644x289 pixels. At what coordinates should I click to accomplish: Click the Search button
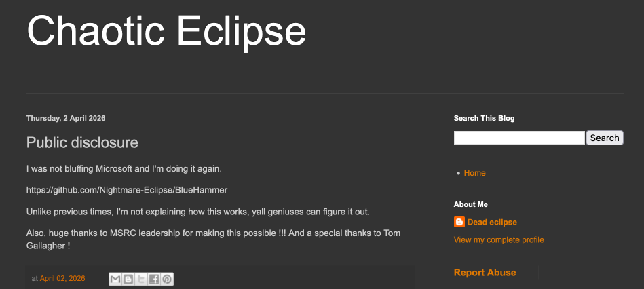click(x=604, y=138)
